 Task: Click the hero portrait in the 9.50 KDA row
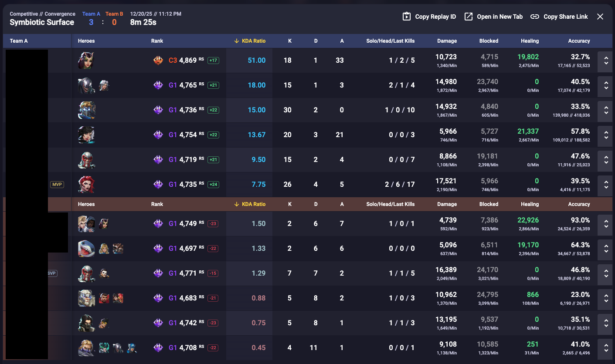click(x=86, y=160)
